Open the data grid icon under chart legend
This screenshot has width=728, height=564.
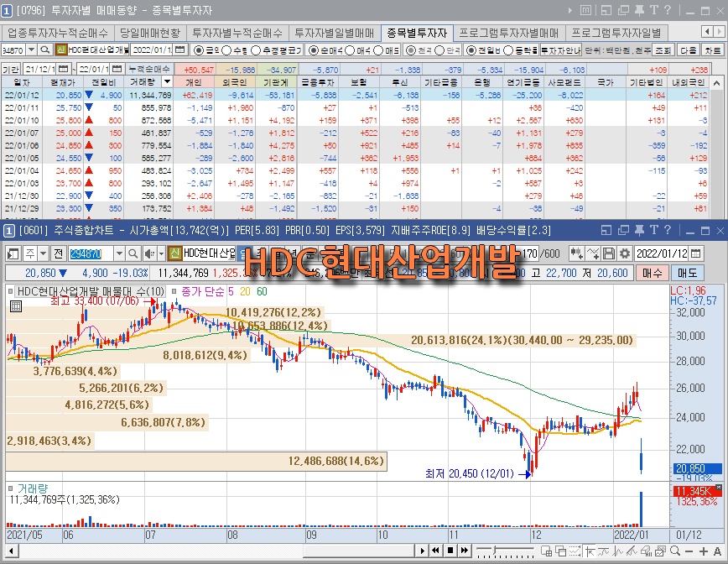click(16, 306)
